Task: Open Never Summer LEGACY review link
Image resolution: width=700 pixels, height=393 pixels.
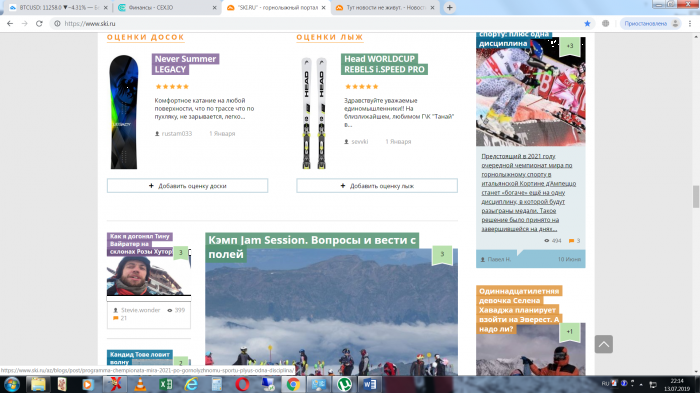Action: 185,64
